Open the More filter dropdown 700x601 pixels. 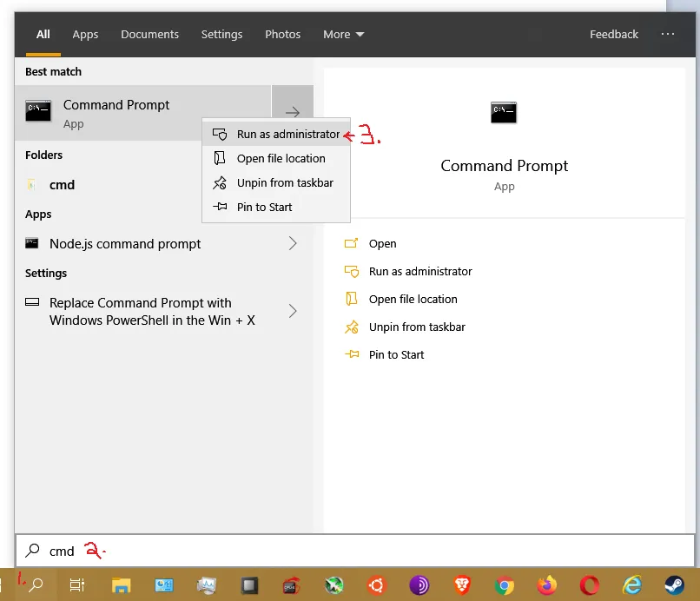pyautogui.click(x=343, y=35)
